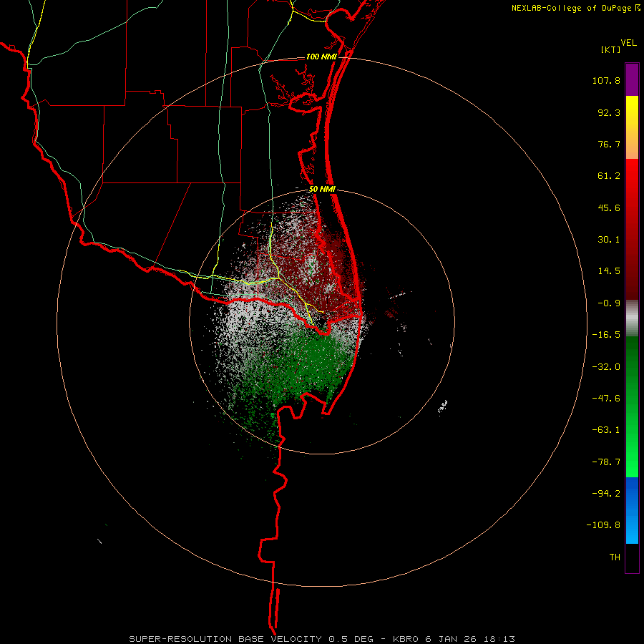
Task: Click the TH legend label
Action: coord(615,557)
